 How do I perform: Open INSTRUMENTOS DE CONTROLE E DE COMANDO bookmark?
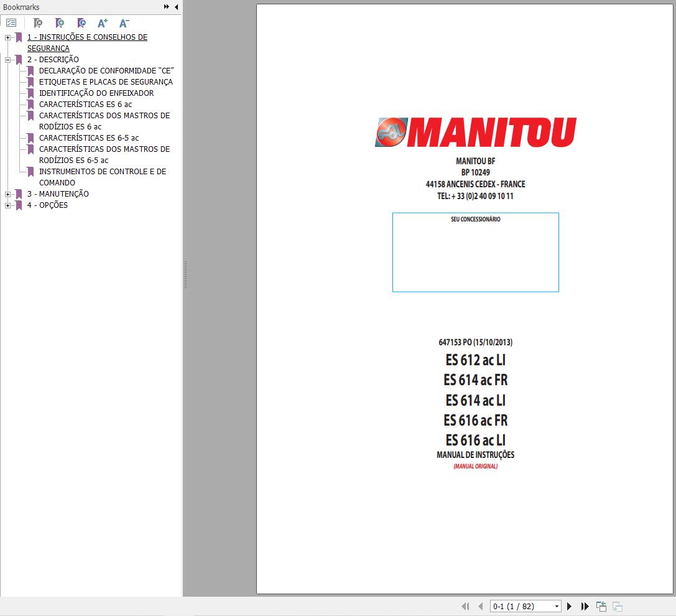tap(103, 177)
